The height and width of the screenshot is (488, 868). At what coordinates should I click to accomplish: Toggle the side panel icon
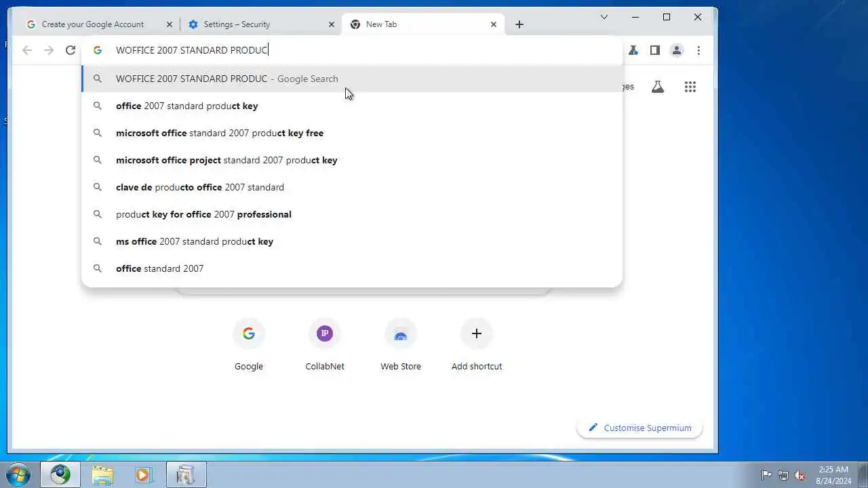pyautogui.click(x=655, y=50)
